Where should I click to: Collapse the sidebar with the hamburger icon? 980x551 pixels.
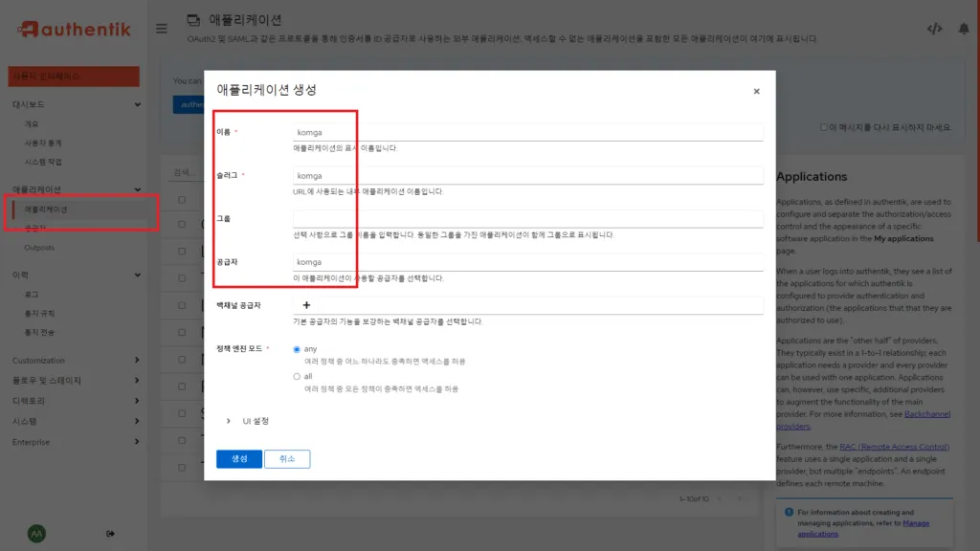[161, 29]
